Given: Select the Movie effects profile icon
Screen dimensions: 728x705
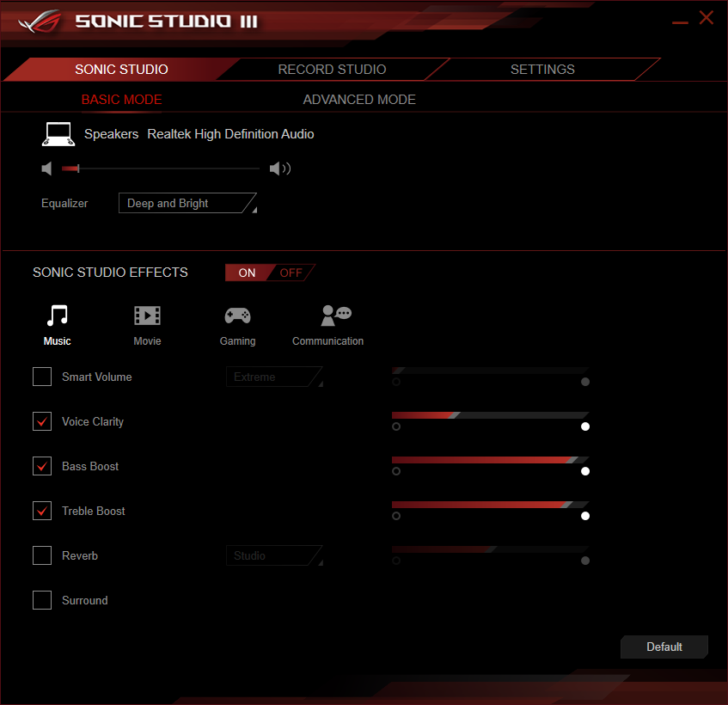Looking at the screenshot, I should pos(147,316).
